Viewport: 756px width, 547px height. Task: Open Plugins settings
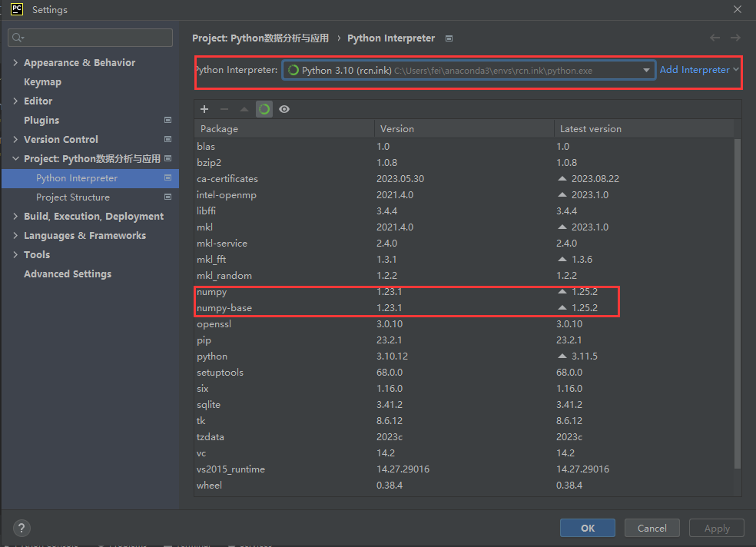[41, 120]
